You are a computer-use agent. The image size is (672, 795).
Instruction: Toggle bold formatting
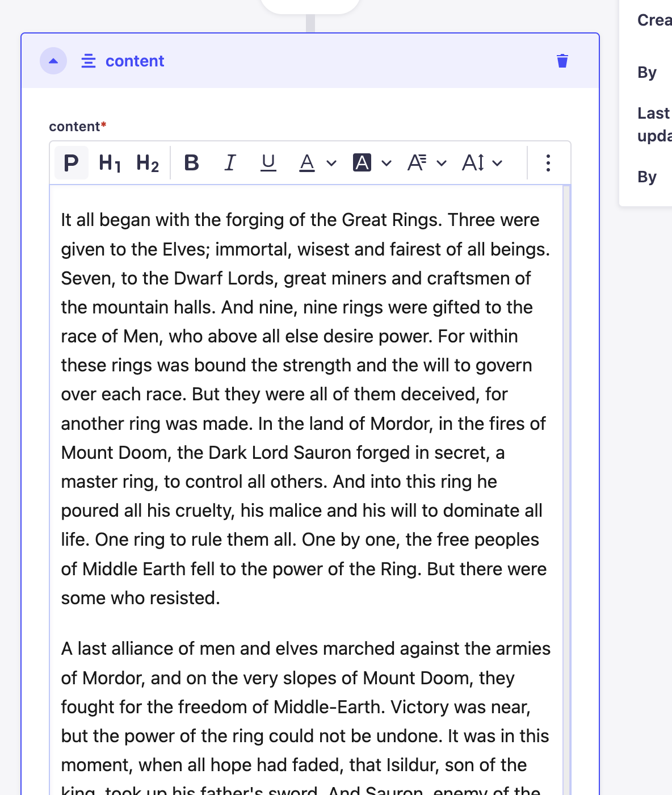point(192,163)
